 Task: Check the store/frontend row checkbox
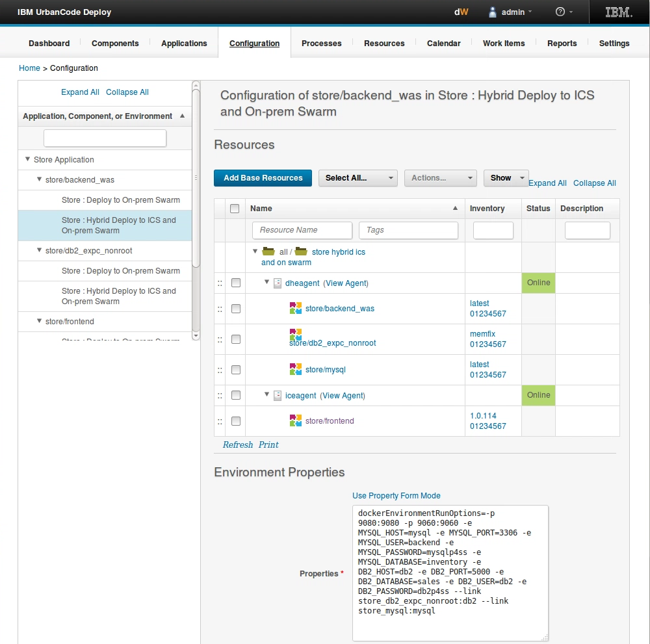(236, 421)
